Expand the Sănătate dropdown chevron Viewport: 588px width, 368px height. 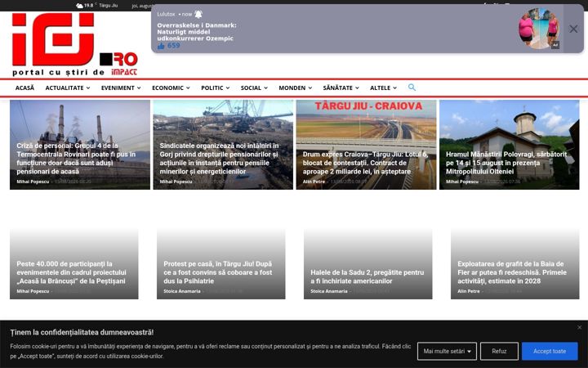pyautogui.click(x=357, y=88)
